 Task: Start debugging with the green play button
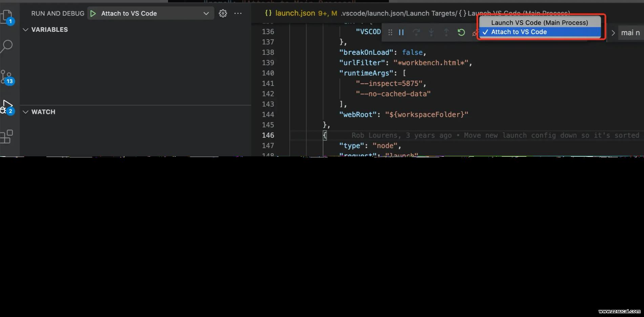pos(93,14)
